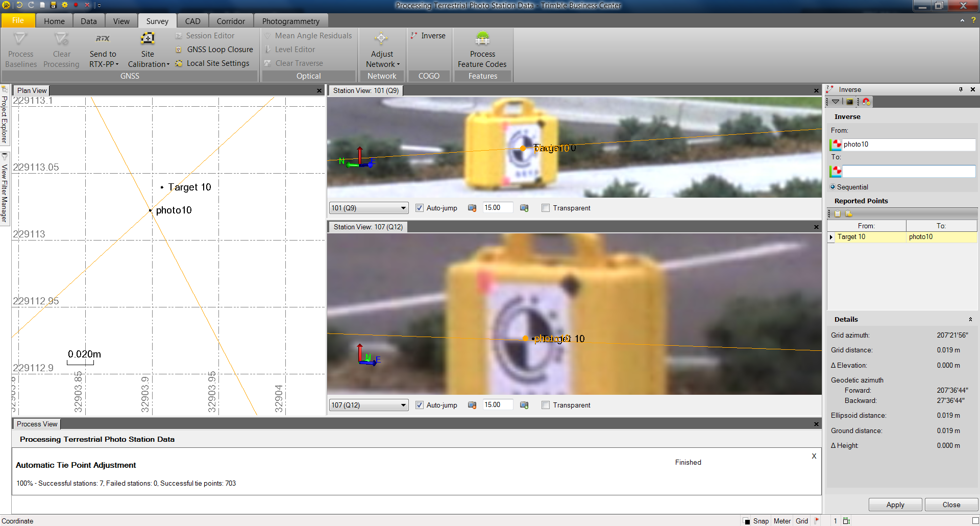Image resolution: width=980 pixels, height=526 pixels.
Task: Open Local Site Settings
Action: click(x=217, y=63)
